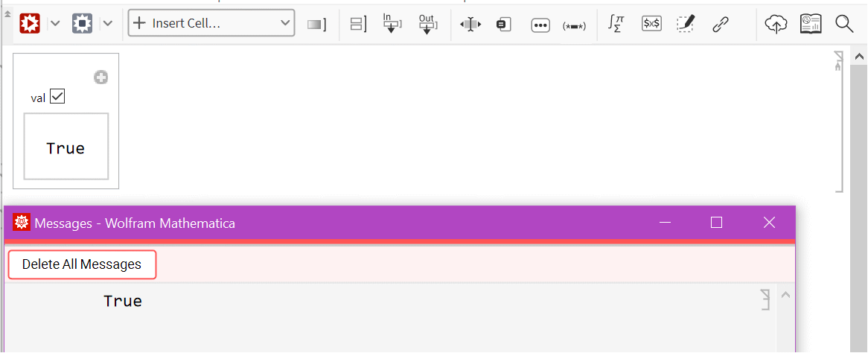Publish notebook to cloud icon

coord(776,23)
